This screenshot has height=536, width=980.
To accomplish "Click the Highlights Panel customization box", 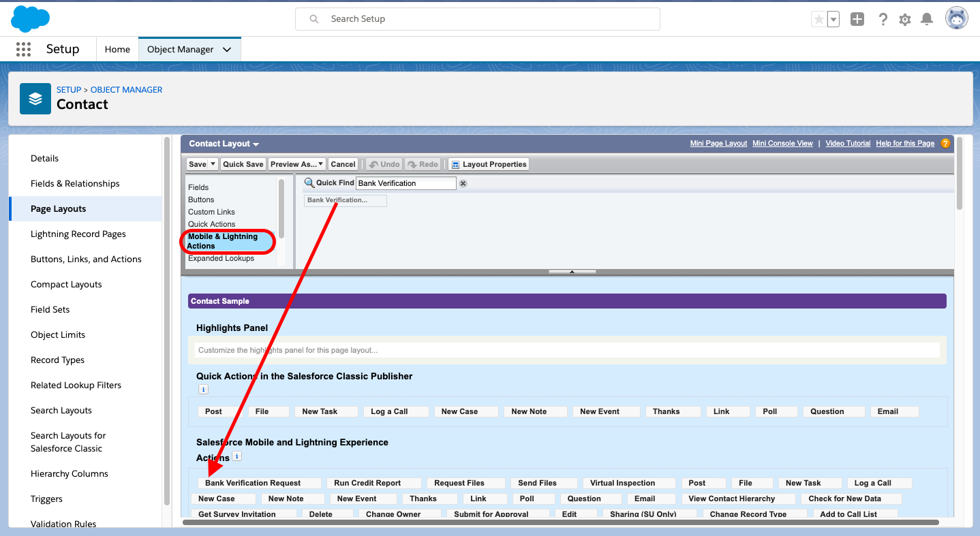I will pos(567,350).
